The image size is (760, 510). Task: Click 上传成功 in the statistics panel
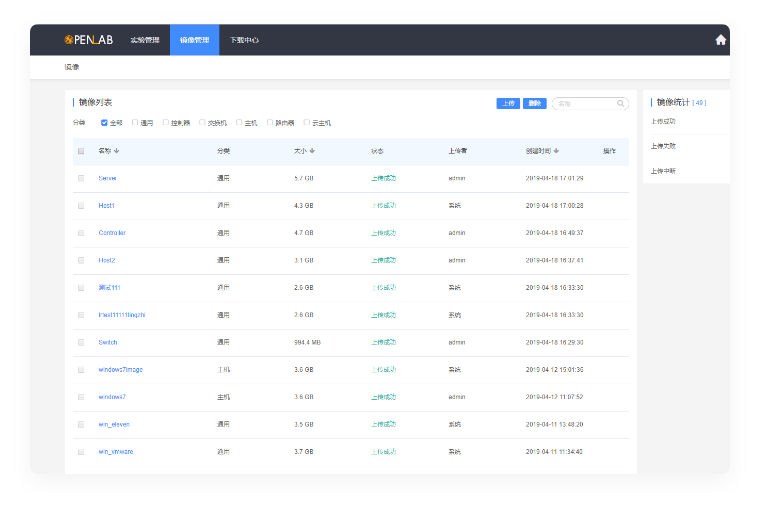coord(663,121)
